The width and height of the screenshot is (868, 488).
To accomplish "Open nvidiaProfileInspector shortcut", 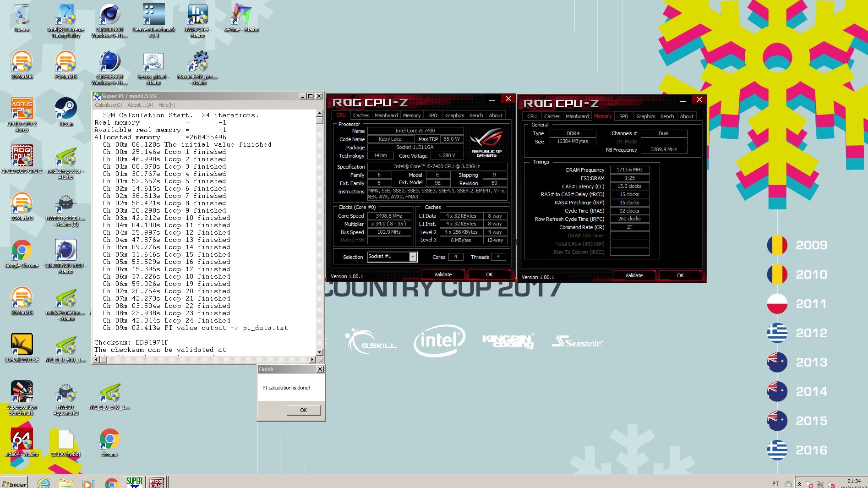I will coord(66,304).
